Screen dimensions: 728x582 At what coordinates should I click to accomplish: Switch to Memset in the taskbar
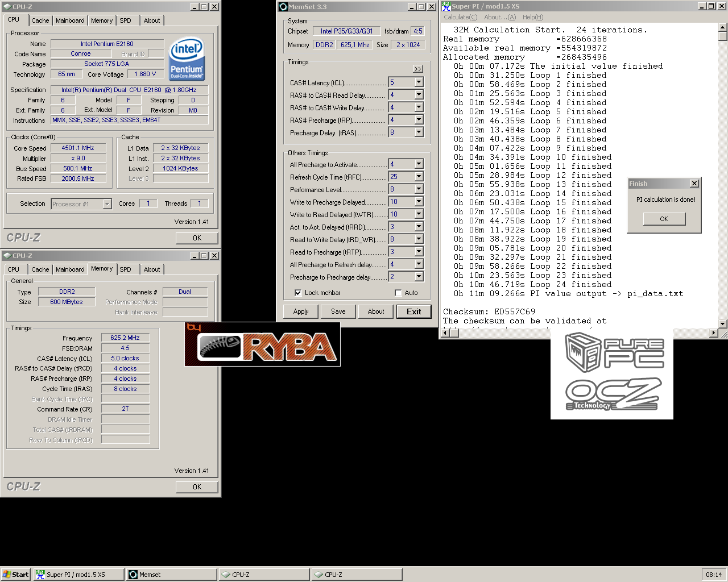[x=172, y=575]
